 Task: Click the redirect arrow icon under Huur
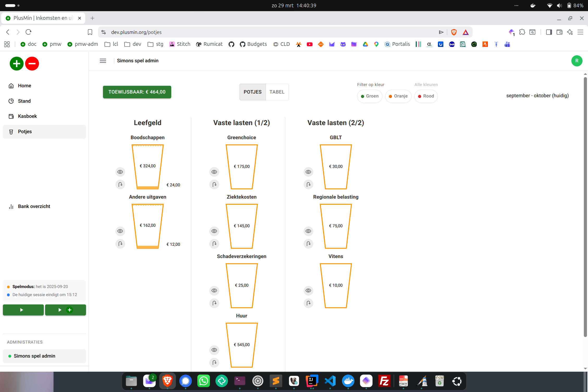pos(214,363)
